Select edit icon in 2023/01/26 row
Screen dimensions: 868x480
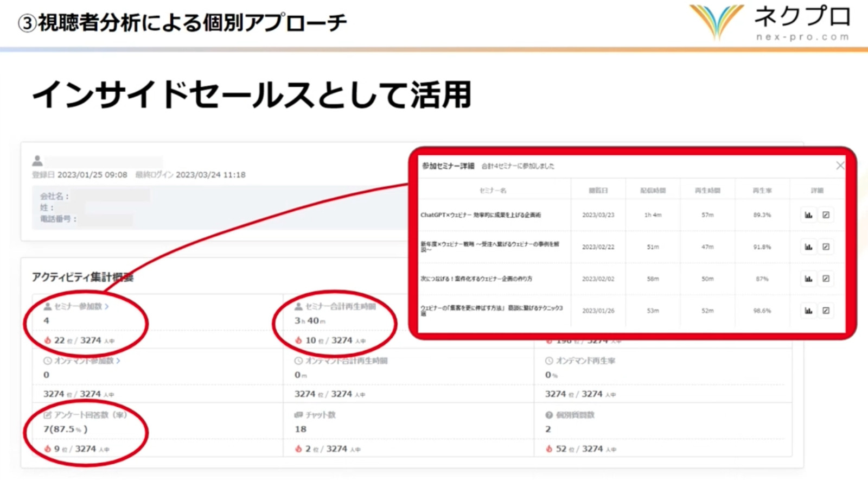(826, 311)
